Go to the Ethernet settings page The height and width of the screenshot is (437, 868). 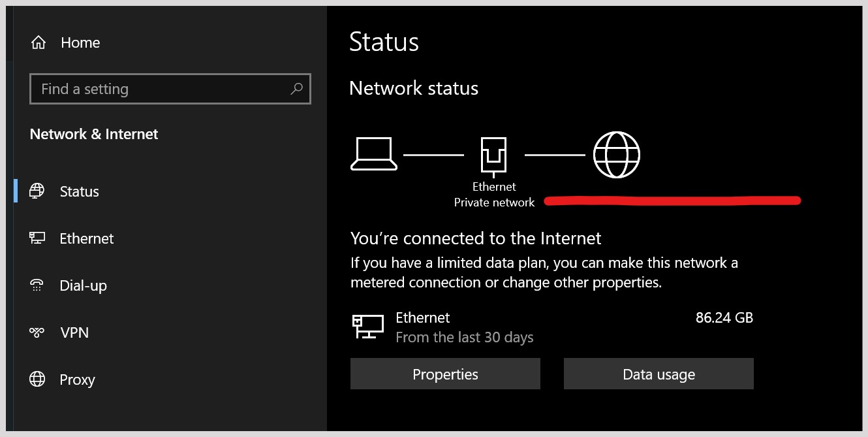click(x=86, y=238)
